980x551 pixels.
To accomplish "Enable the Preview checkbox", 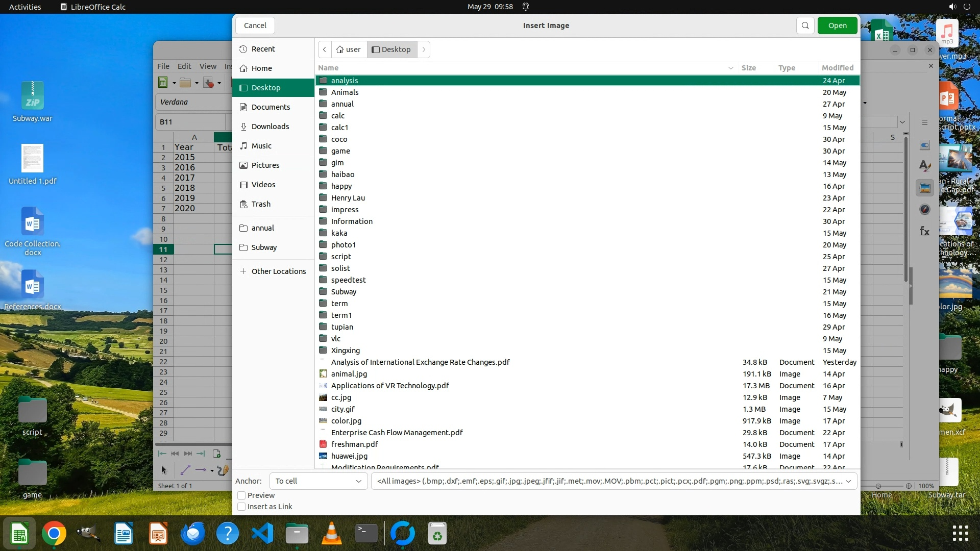I will tap(242, 495).
